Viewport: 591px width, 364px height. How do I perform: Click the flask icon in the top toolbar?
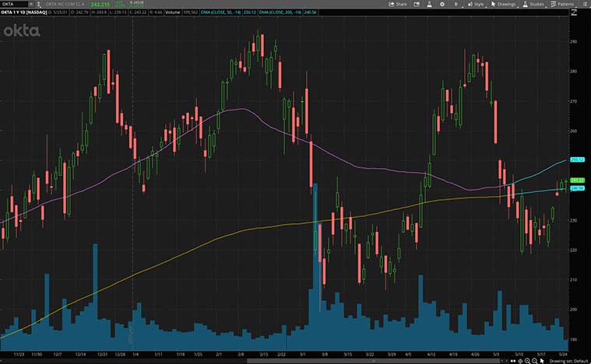[429, 4]
